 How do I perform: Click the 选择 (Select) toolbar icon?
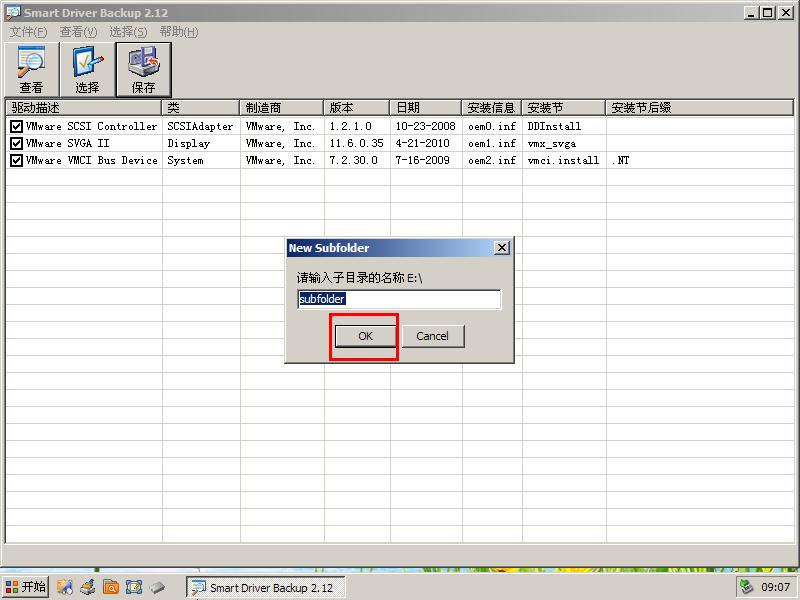[87, 69]
